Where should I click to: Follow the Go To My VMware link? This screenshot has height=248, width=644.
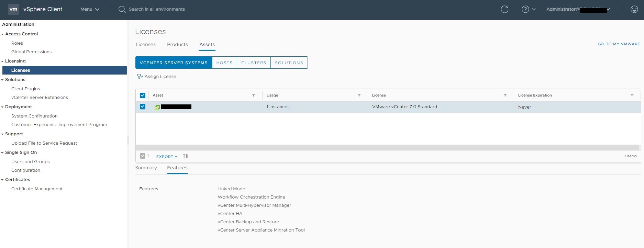(619, 44)
